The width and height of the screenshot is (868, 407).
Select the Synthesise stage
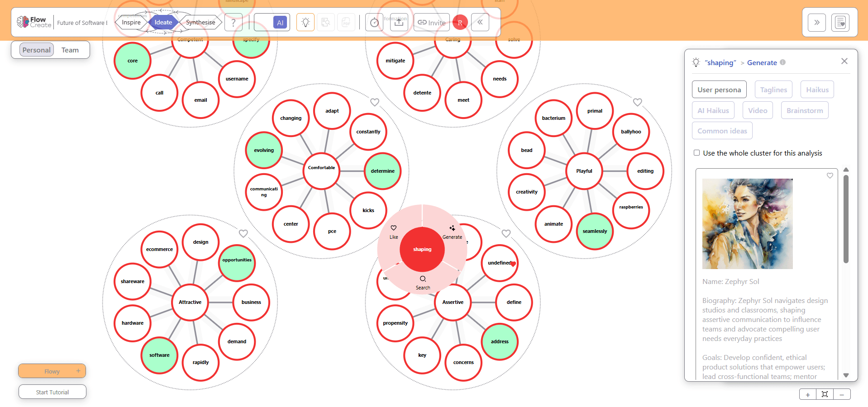pyautogui.click(x=200, y=22)
